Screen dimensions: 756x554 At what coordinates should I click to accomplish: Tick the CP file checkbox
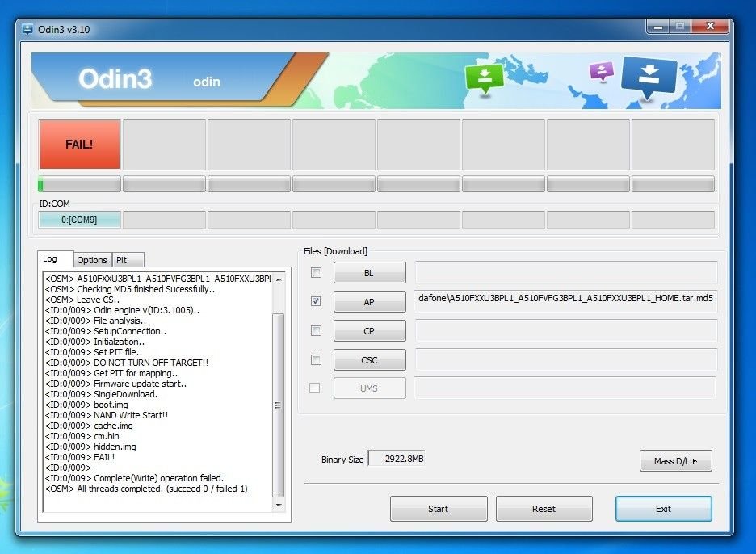pyautogui.click(x=317, y=331)
